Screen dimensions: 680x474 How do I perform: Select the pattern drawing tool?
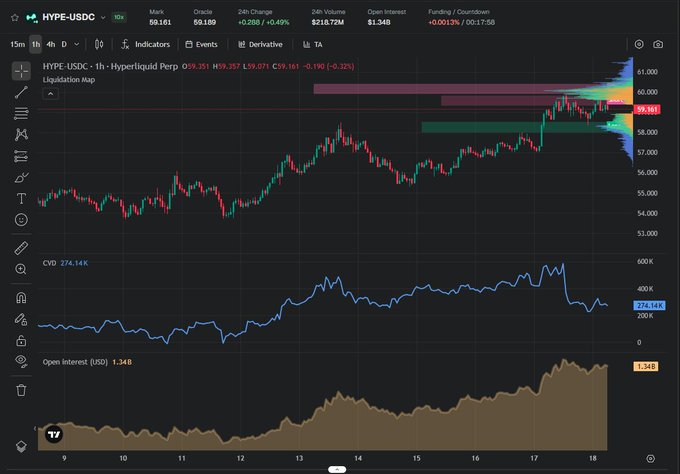21,134
